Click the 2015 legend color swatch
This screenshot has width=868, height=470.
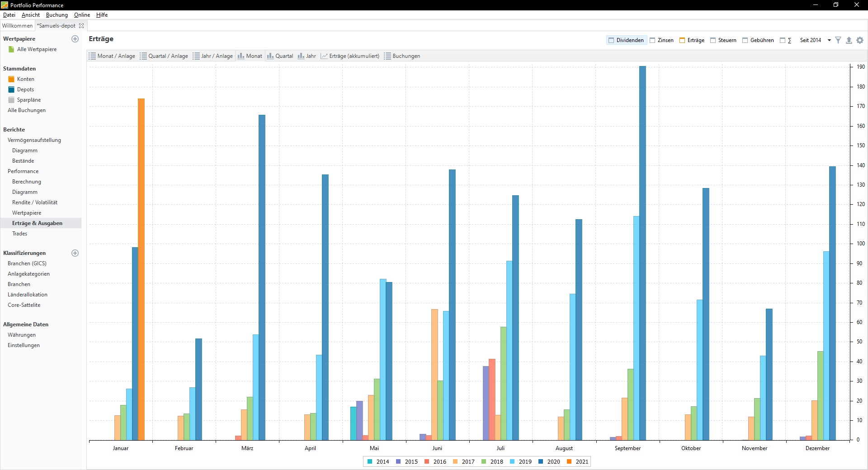[398, 461]
